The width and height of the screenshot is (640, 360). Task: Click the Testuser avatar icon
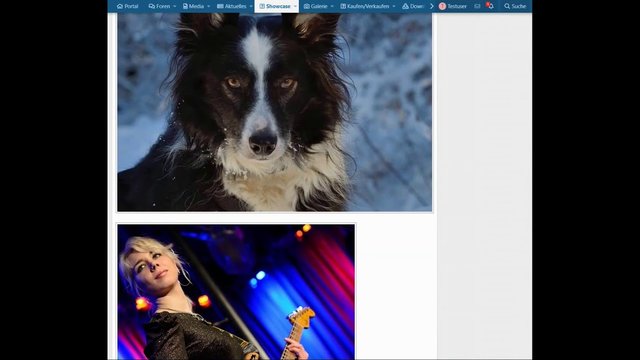442,6
